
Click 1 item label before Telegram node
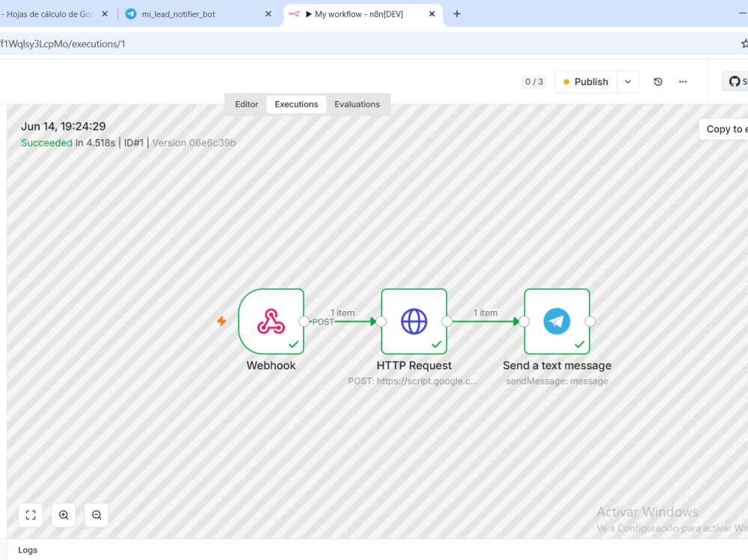(485, 313)
